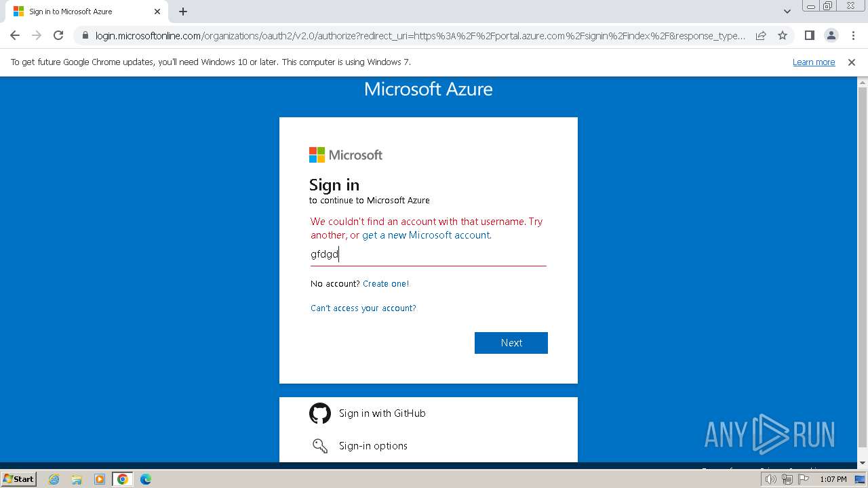Reload the current page
Viewport: 868px width, 488px height.
58,35
